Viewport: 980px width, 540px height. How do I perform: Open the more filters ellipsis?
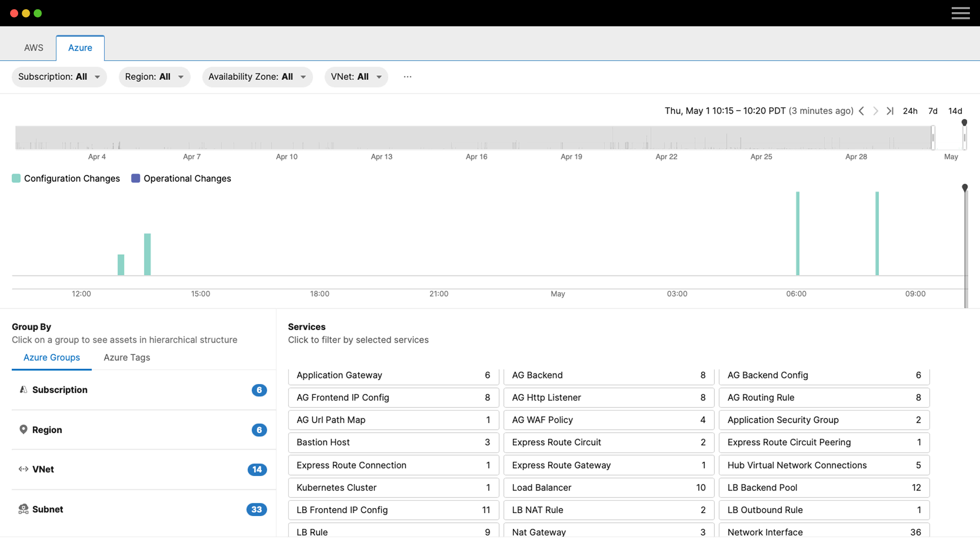coord(407,77)
